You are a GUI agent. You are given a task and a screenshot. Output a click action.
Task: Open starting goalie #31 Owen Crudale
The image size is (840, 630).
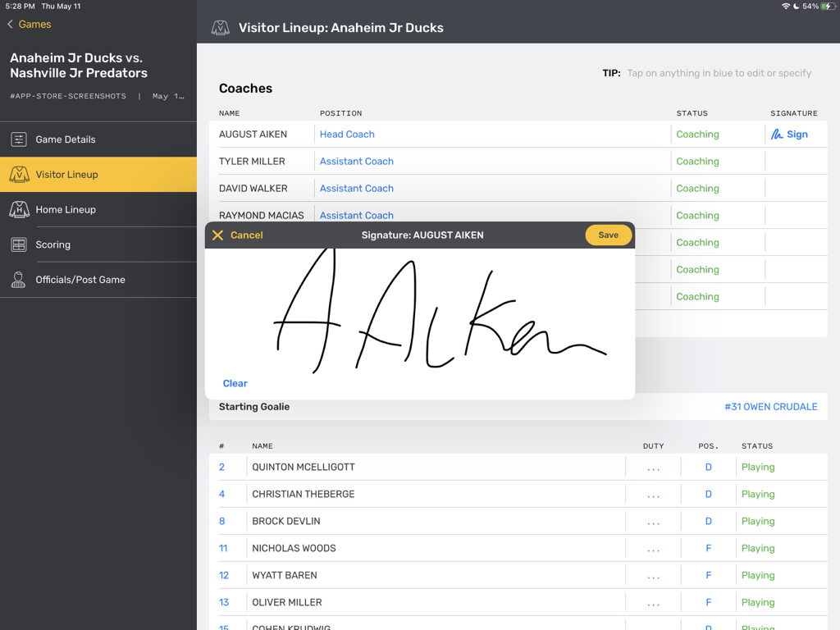pos(770,406)
